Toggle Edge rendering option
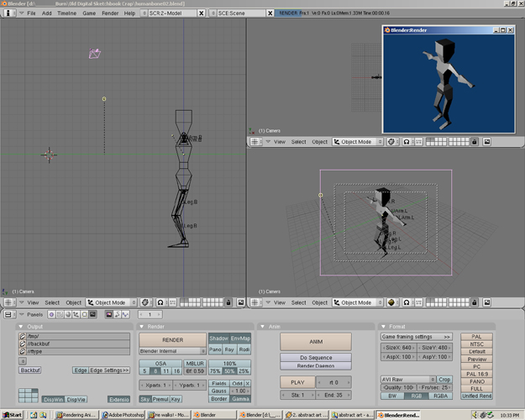This screenshot has width=525, height=420. pos(81,370)
